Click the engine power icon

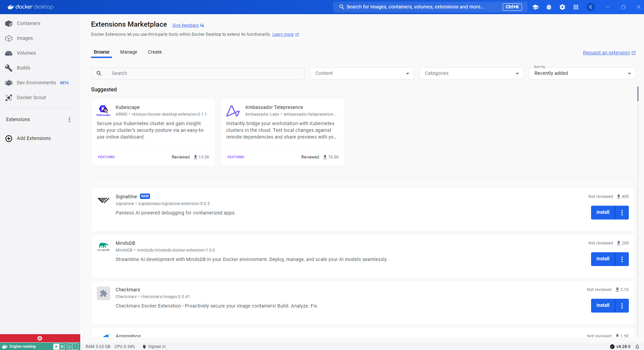[x=70, y=347]
